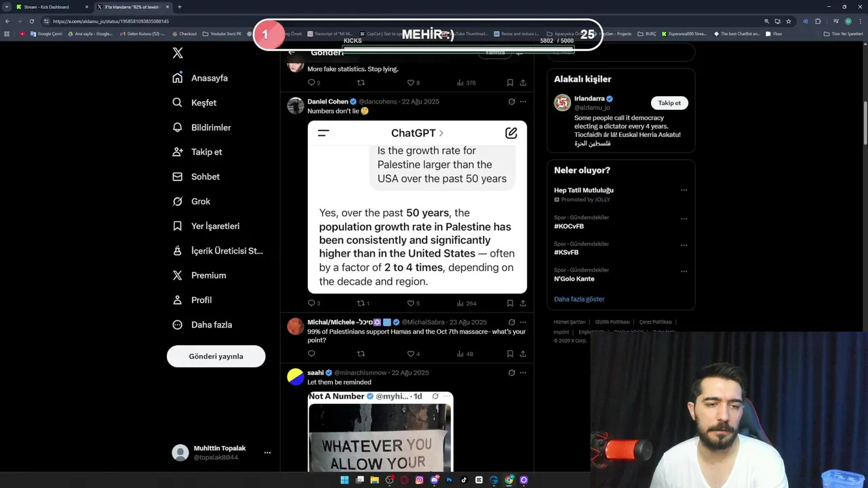Open Muhittin Topalak account menu dots
The image size is (868, 488).
point(267,453)
